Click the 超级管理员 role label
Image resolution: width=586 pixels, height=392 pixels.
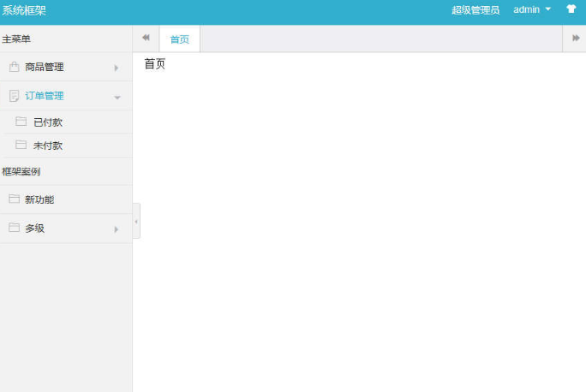(x=475, y=10)
